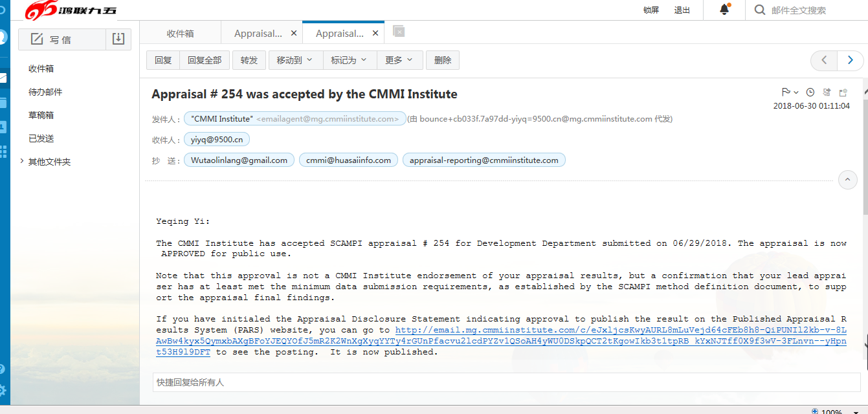Image resolution: width=868 pixels, height=414 pixels.
Task: Click the receive mail download icon
Action: pos(118,39)
